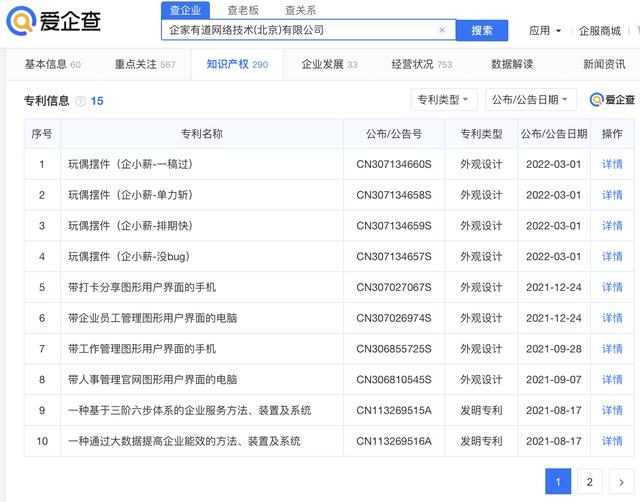Click the 序号 column header

[42, 134]
